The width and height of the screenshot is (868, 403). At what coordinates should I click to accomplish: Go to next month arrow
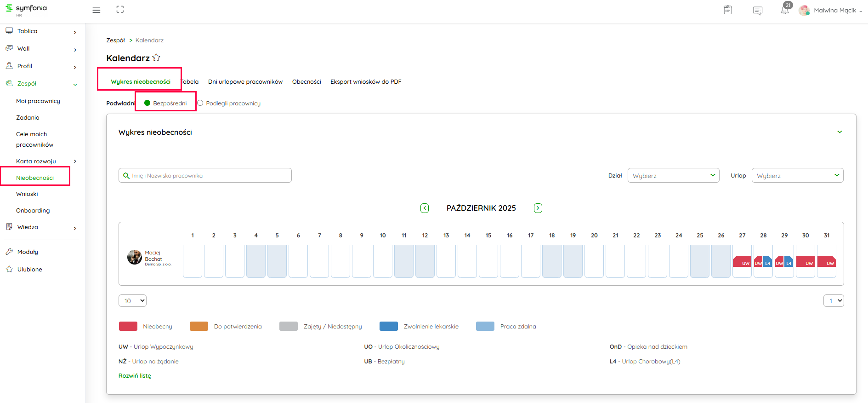click(x=538, y=208)
